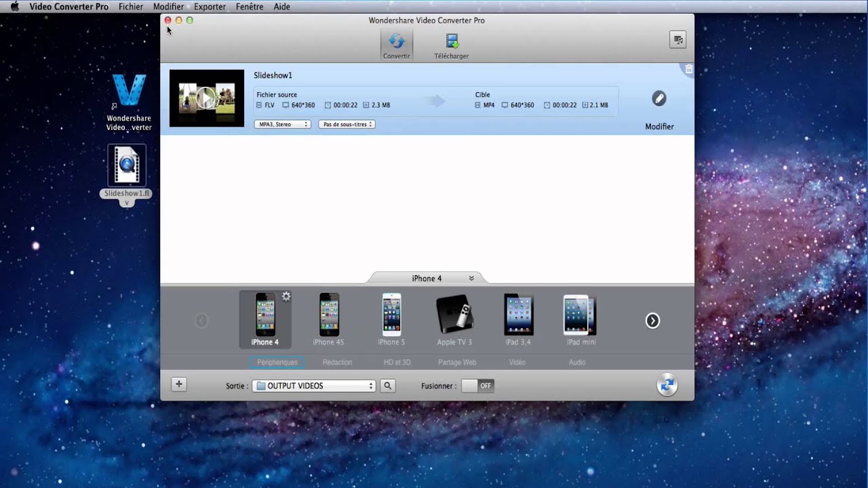Click the pencil edit icon for Slideshow1
Screen dimensions: 868x488
pyautogui.click(x=659, y=98)
